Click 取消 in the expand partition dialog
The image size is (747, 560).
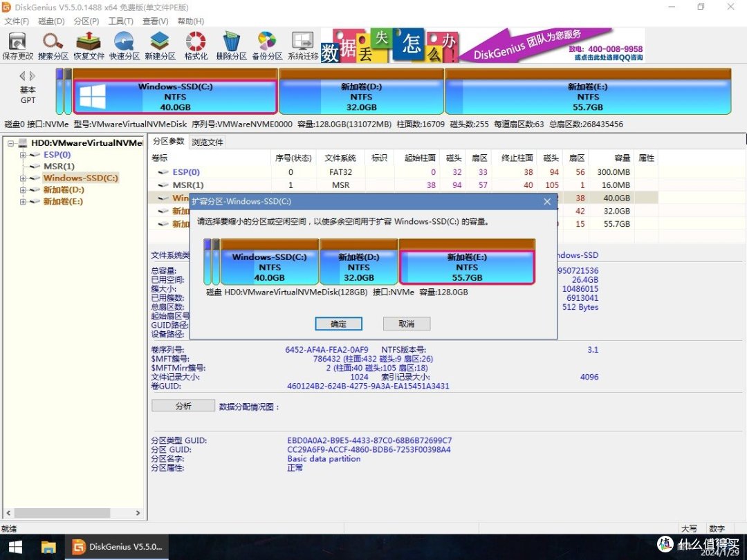click(x=407, y=324)
